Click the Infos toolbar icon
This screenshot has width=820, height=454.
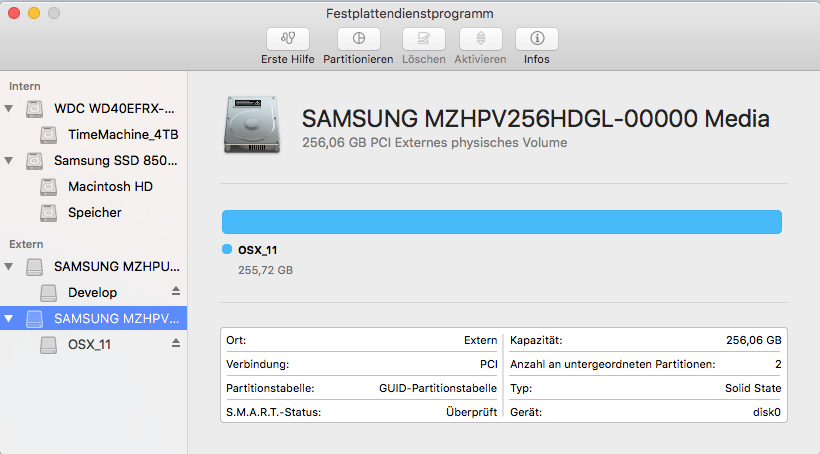tap(536, 39)
